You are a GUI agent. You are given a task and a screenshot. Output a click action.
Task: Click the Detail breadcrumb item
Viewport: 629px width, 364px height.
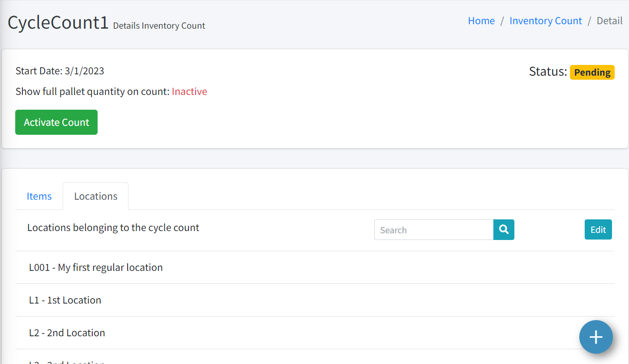609,21
